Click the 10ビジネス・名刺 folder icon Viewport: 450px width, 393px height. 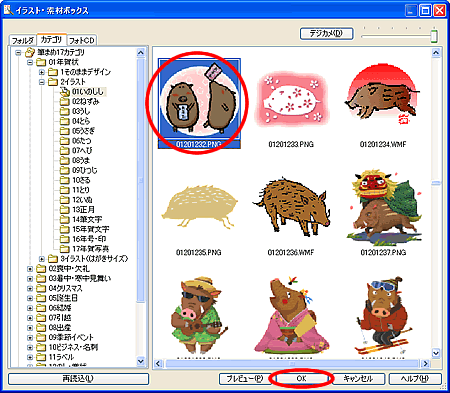tap(41, 347)
